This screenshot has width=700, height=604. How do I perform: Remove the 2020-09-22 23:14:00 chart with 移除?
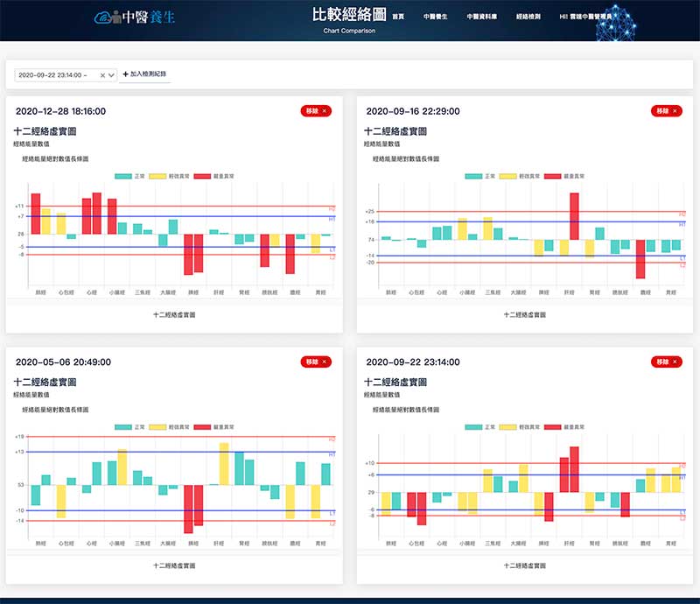pos(667,362)
